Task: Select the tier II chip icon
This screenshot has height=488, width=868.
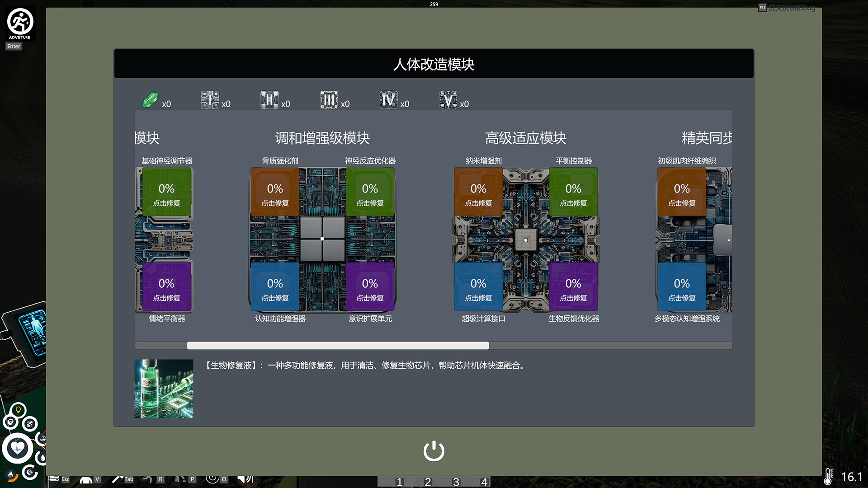Action: point(269,100)
